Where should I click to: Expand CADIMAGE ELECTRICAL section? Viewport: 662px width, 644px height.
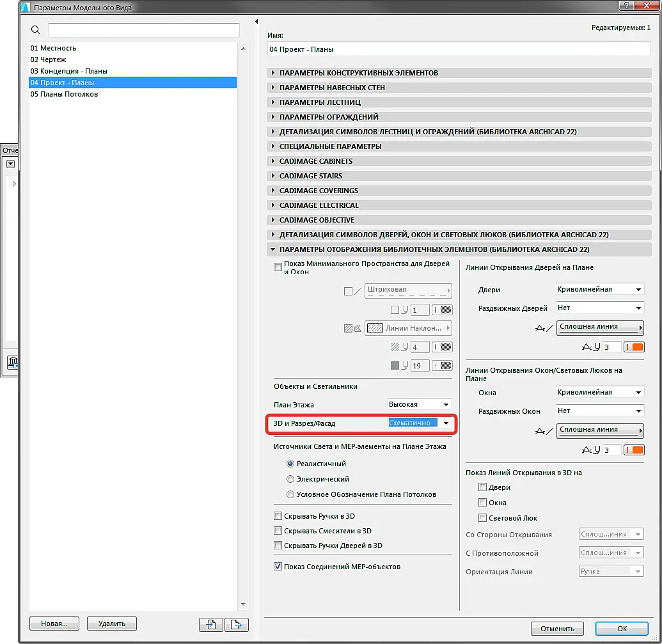coord(459,205)
